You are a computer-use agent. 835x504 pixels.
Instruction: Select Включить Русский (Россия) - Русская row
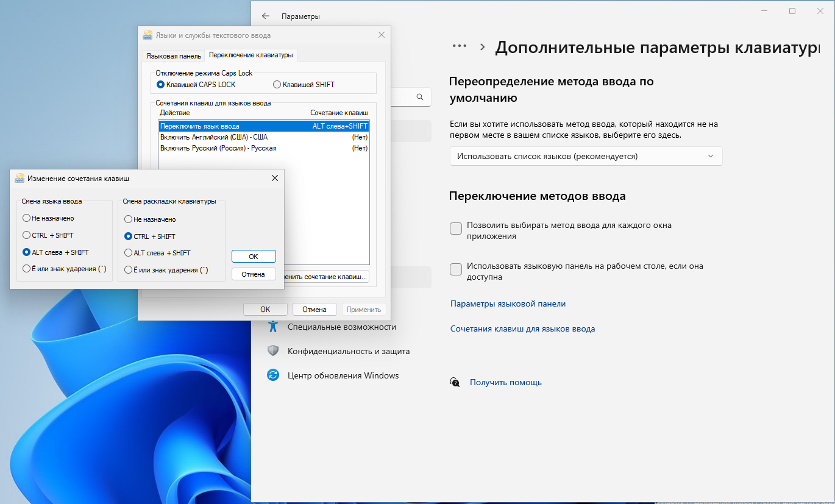click(x=263, y=148)
